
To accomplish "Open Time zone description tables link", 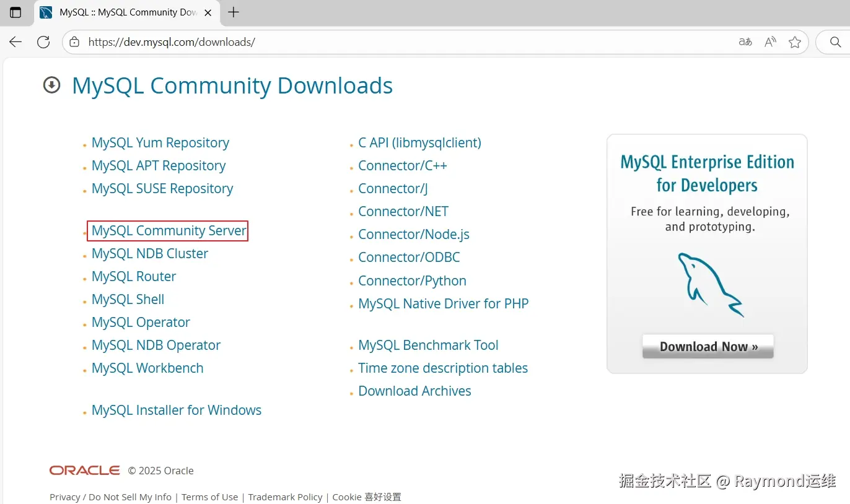I will (443, 368).
